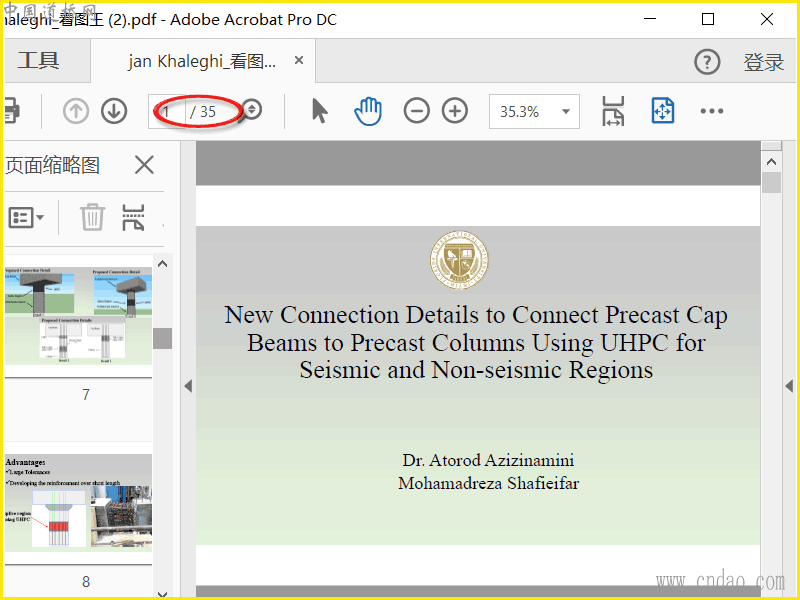This screenshot has width=800, height=600.
Task: Open the 35.3% zoom level dropdown
Action: pyautogui.click(x=534, y=111)
